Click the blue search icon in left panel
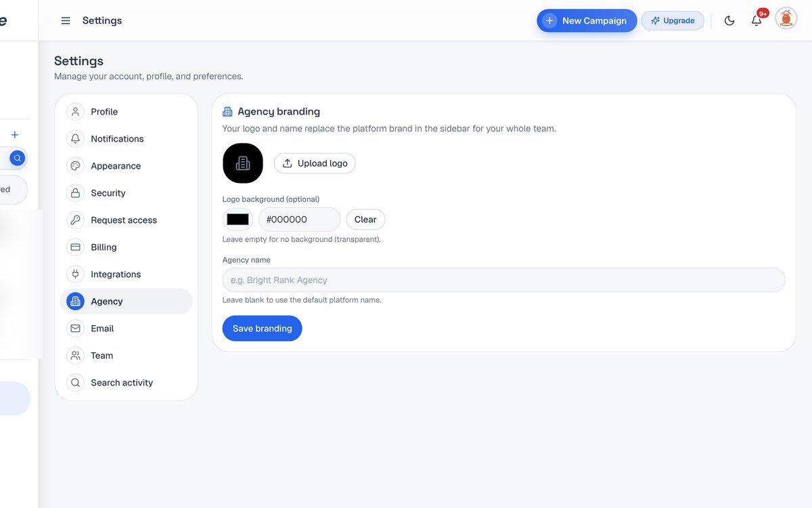The image size is (812, 508). point(18,158)
